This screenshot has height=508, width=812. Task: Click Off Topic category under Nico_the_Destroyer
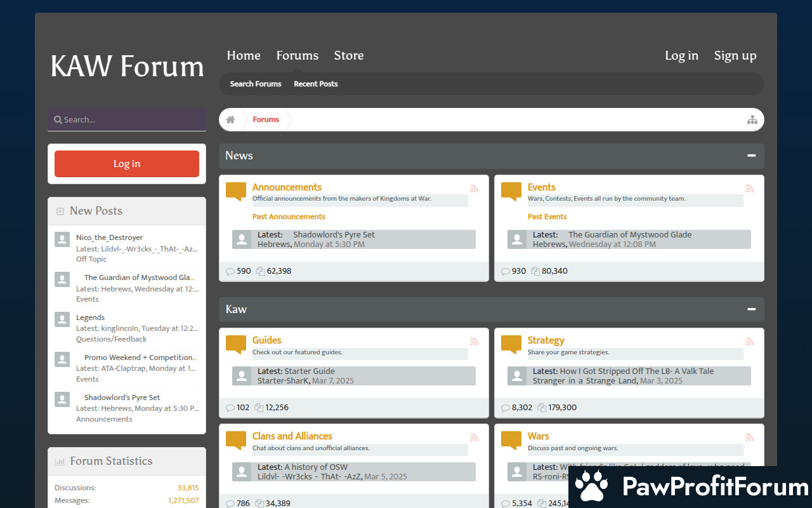click(91, 259)
